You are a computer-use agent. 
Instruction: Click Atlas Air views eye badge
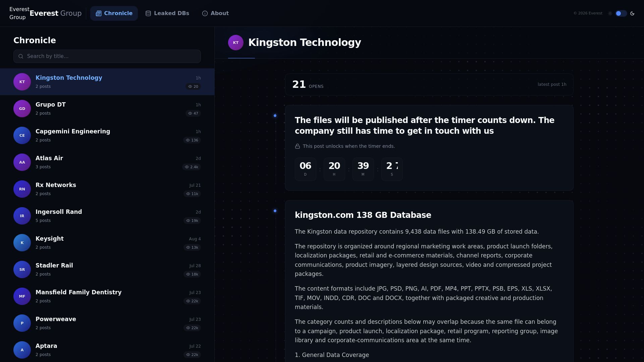tap(192, 167)
